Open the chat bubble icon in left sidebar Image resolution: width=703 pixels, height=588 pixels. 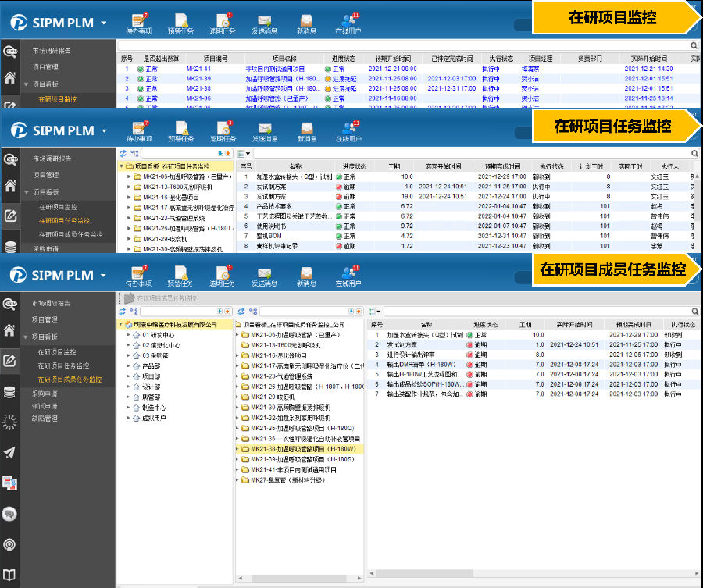9,514
